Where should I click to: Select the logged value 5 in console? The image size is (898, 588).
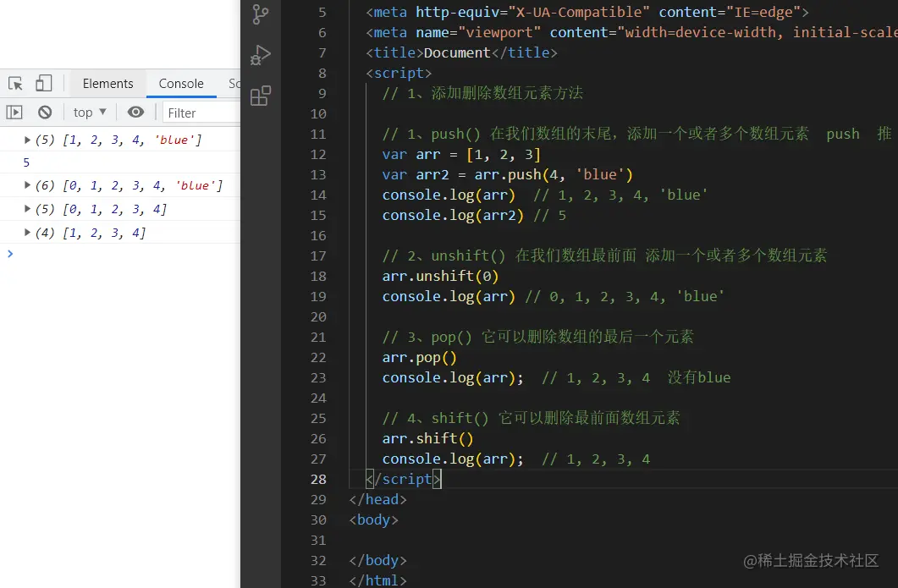tap(26, 162)
